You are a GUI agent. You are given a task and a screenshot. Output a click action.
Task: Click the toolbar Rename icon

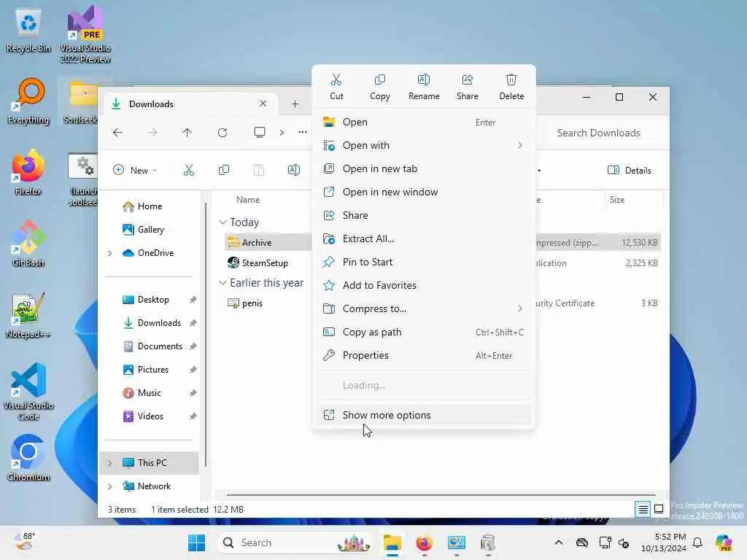(x=294, y=170)
